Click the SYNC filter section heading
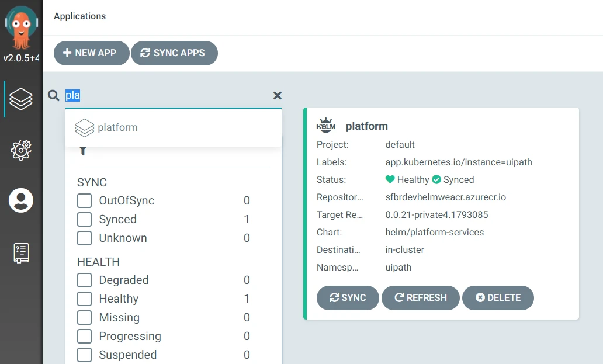 click(x=92, y=182)
